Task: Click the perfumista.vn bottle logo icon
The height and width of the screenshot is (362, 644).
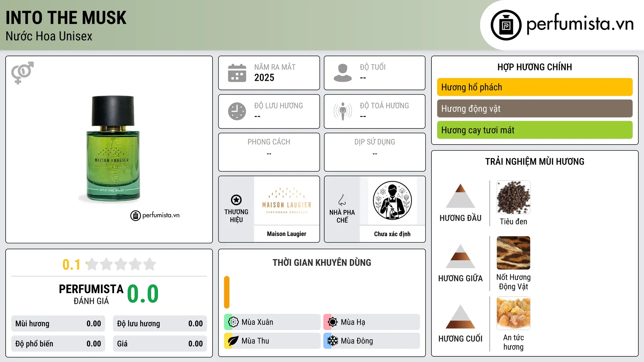Action: (x=506, y=25)
